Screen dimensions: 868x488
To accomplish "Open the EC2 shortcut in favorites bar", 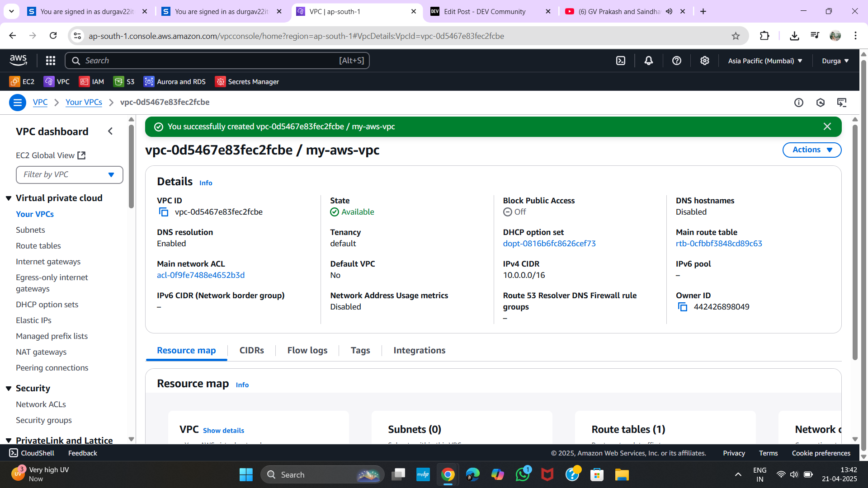I will pyautogui.click(x=22, y=81).
